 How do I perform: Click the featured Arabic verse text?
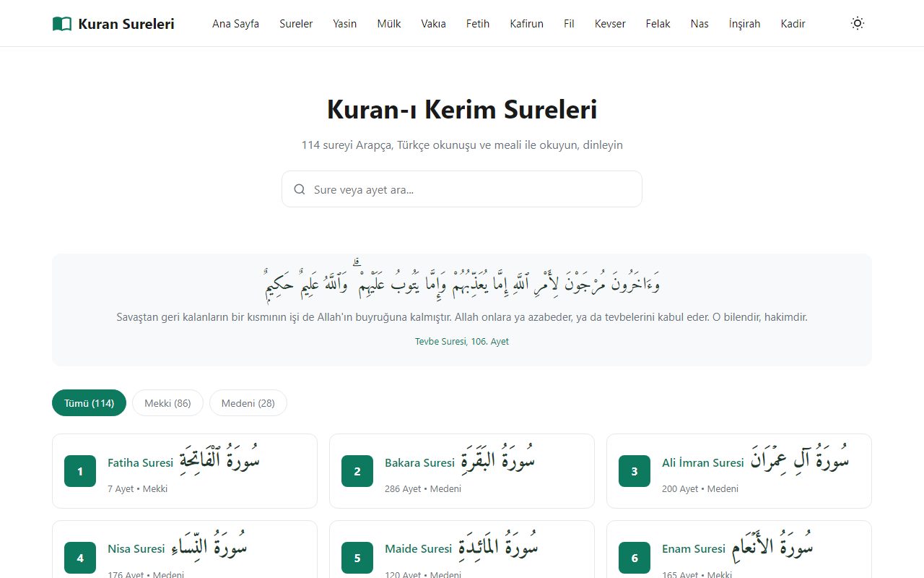pos(462,282)
